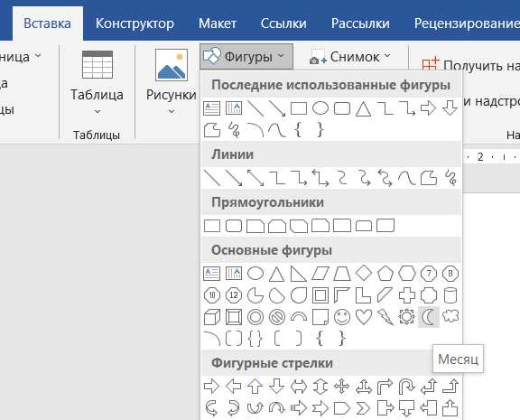Select the Oval in Basic Shapes
520x420 pixels.
(255, 274)
